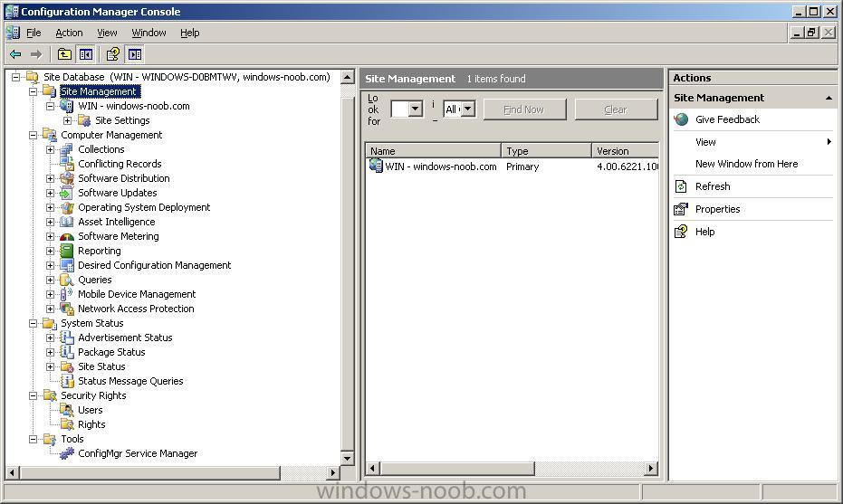This screenshot has width=843, height=504.
Task: Click the Asset Intelligence icon
Action: point(67,222)
